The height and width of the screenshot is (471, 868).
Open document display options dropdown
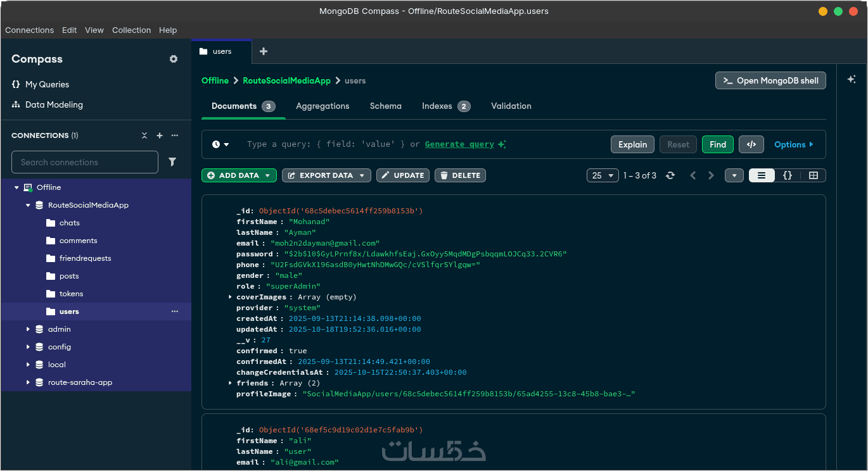734,175
